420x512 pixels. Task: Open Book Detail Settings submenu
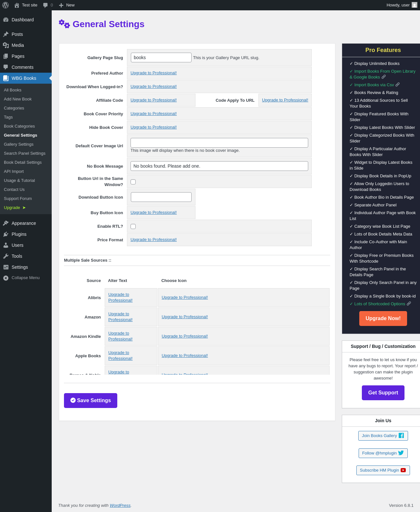pos(23,162)
